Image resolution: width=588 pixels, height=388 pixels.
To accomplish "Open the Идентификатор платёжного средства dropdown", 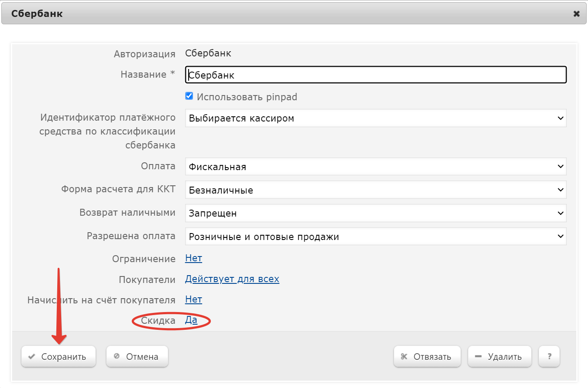I will tap(376, 118).
